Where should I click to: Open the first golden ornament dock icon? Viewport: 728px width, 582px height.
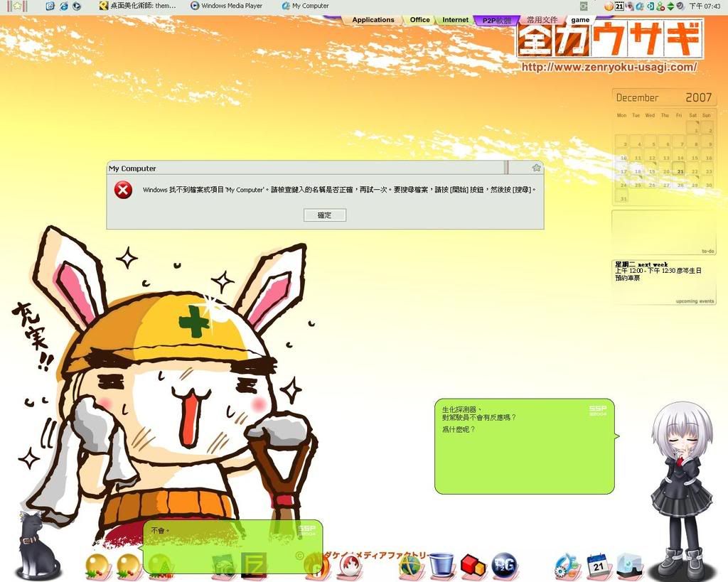(97, 566)
